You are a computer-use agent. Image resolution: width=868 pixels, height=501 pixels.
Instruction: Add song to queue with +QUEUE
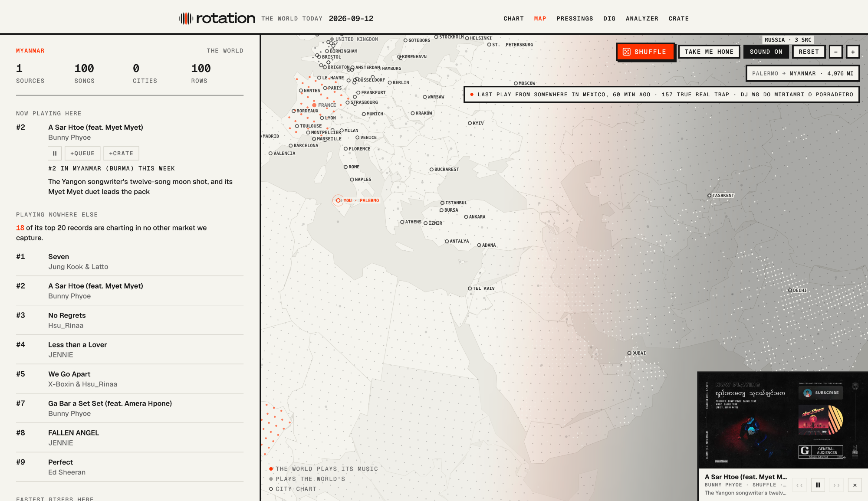[x=82, y=154]
